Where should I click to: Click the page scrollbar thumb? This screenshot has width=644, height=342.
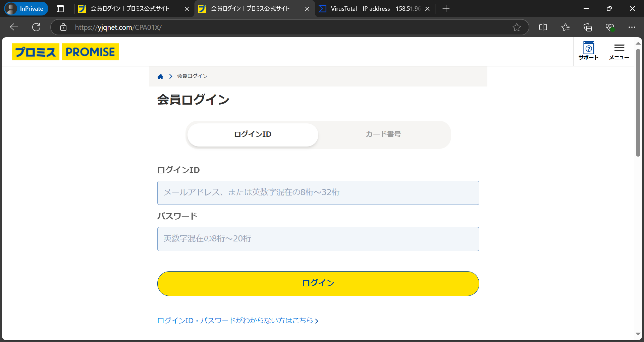click(638, 103)
